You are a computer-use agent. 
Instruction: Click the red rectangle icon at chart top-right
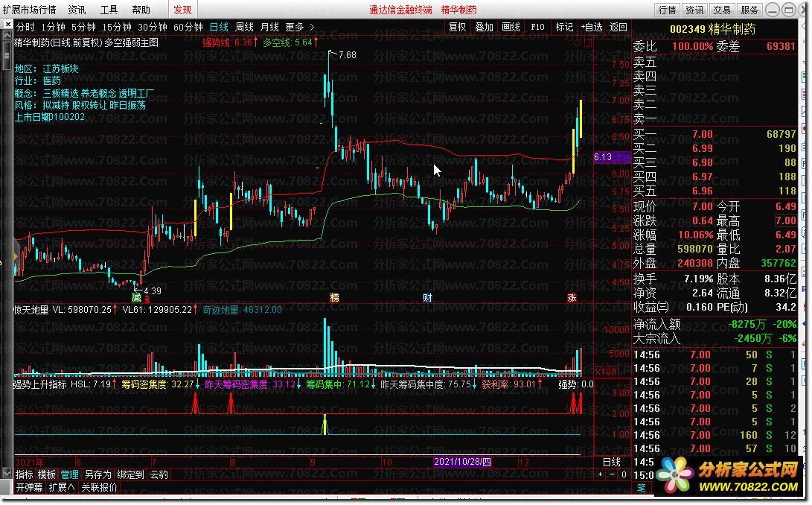[588, 43]
